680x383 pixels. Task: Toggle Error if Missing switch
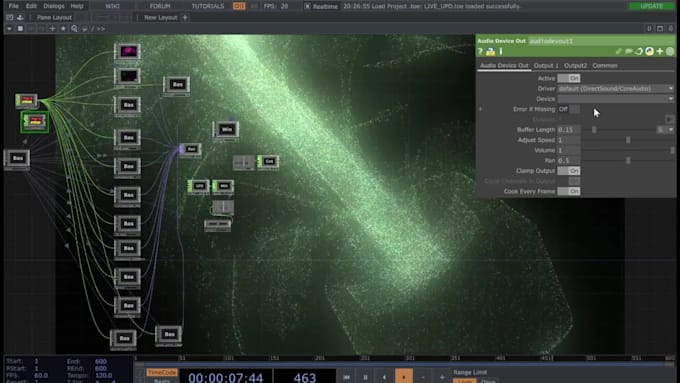tap(569, 109)
